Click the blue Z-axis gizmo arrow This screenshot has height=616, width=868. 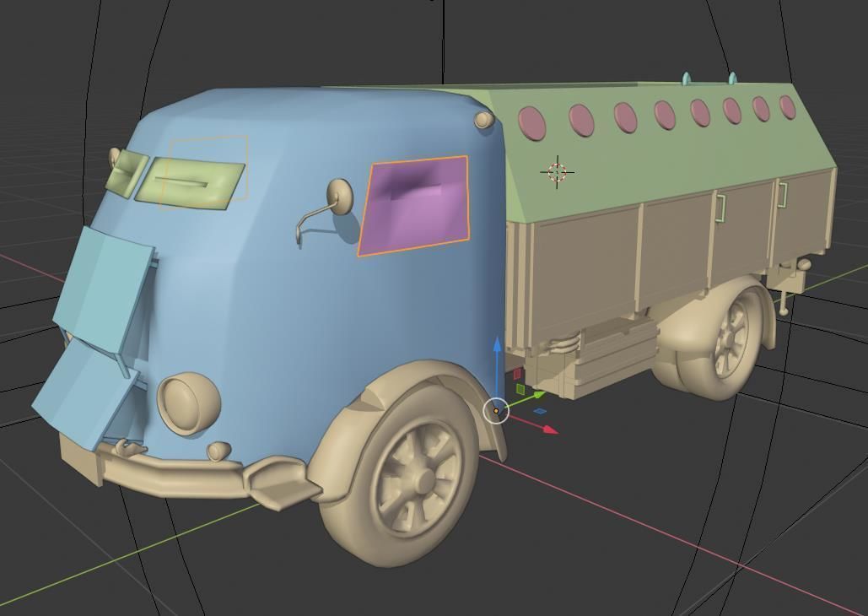[x=497, y=346]
